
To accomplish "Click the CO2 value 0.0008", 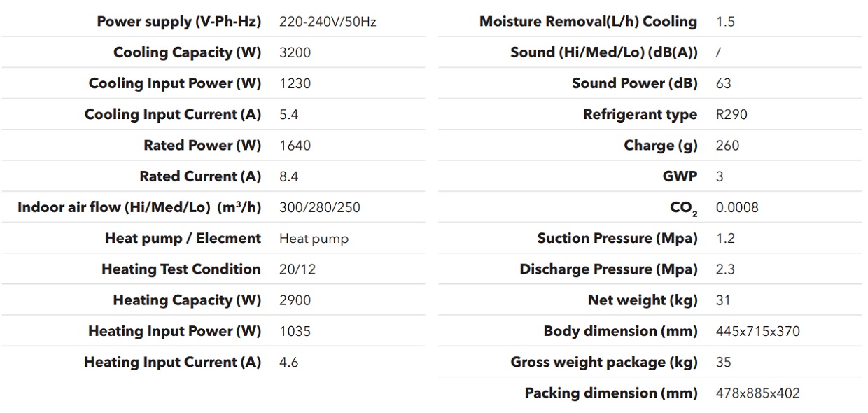I will 737,207.
